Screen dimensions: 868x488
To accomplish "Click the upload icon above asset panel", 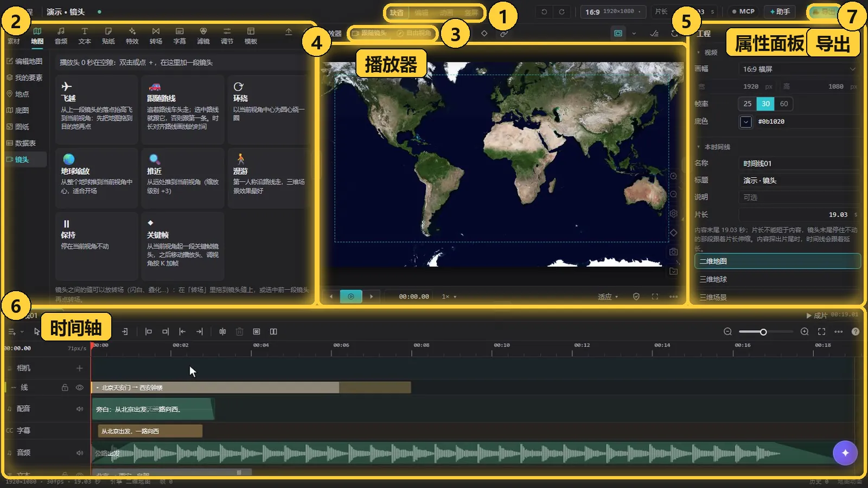I will (x=289, y=32).
